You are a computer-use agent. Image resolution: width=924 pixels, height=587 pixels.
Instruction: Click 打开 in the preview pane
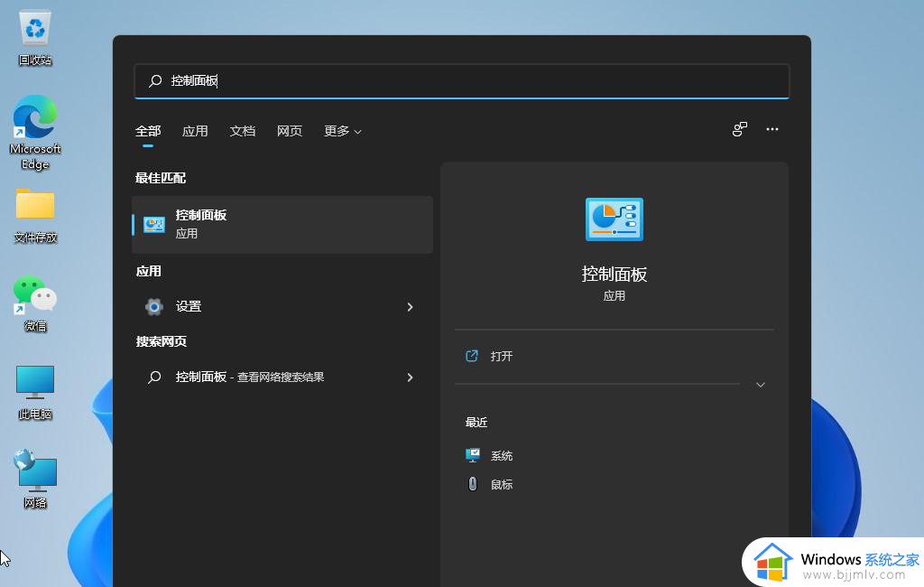(x=502, y=357)
